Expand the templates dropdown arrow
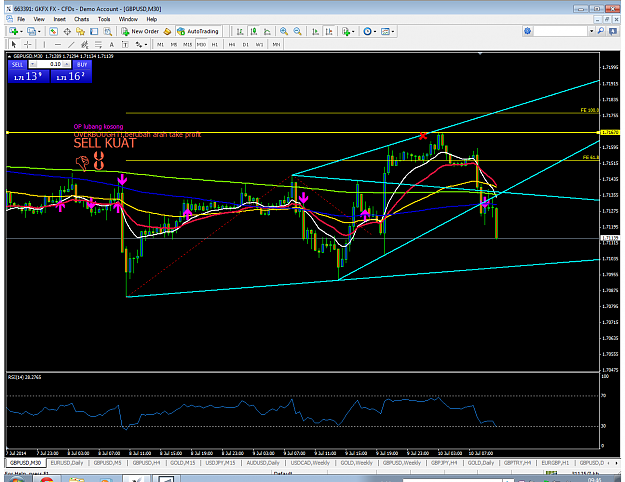The height and width of the screenshot is (482, 625). click(x=393, y=31)
